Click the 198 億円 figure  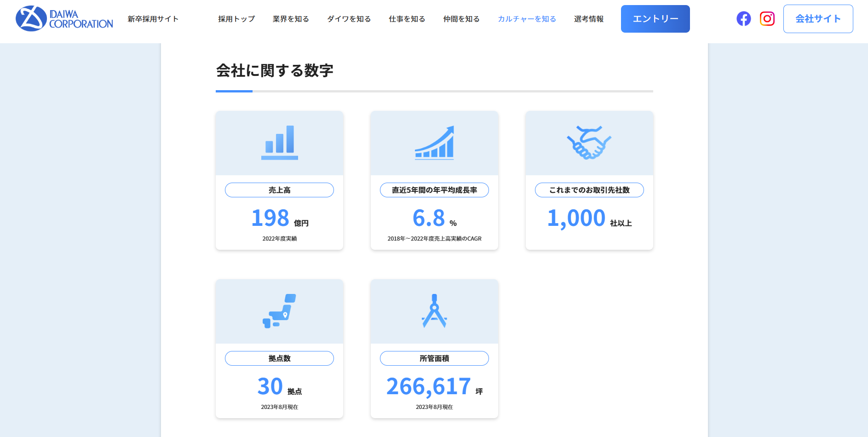(280, 218)
